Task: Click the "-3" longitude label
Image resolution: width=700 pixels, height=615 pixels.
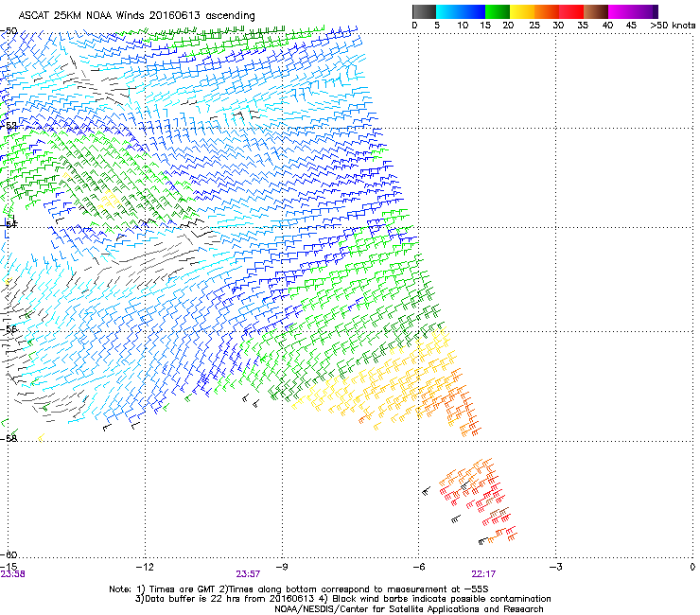Action: (x=556, y=567)
